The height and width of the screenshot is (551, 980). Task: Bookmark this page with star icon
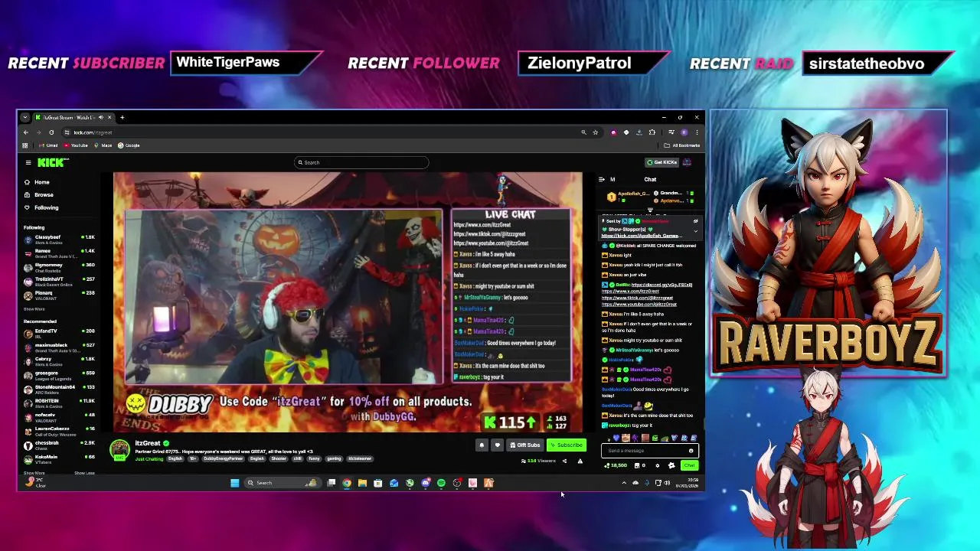point(596,132)
